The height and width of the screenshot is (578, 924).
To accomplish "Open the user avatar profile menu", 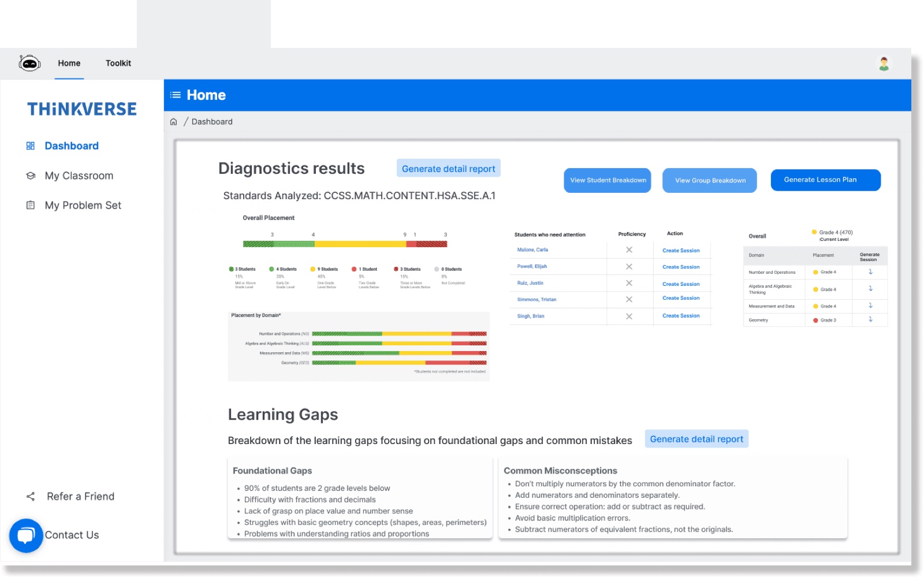I will pyautogui.click(x=884, y=64).
